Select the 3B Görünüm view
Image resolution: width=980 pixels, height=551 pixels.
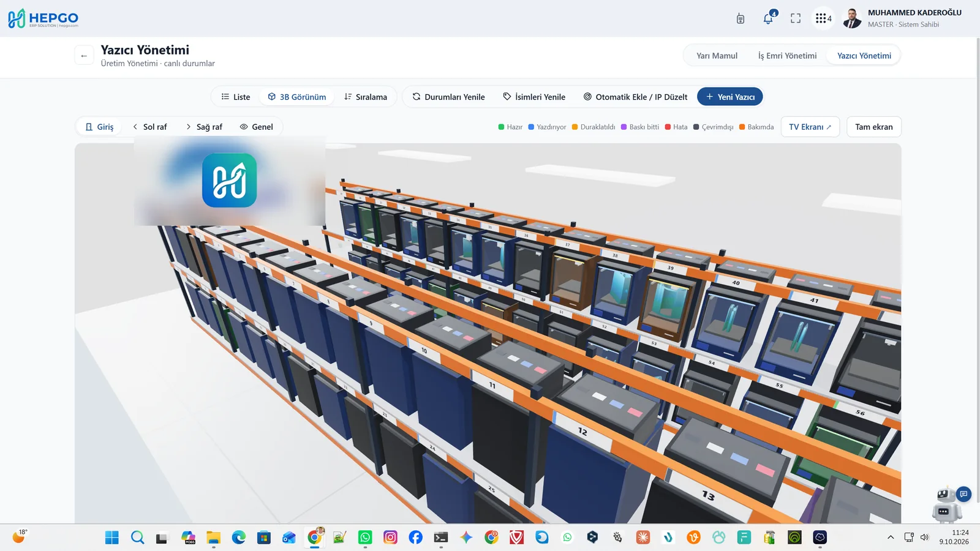[x=297, y=97]
